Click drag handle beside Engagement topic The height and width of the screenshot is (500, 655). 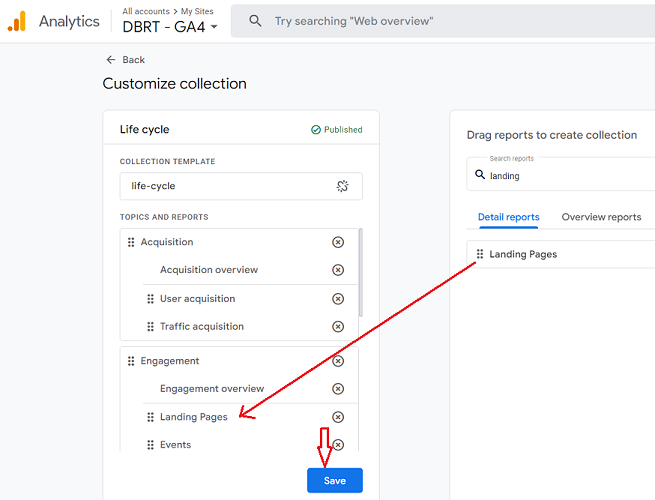point(131,361)
